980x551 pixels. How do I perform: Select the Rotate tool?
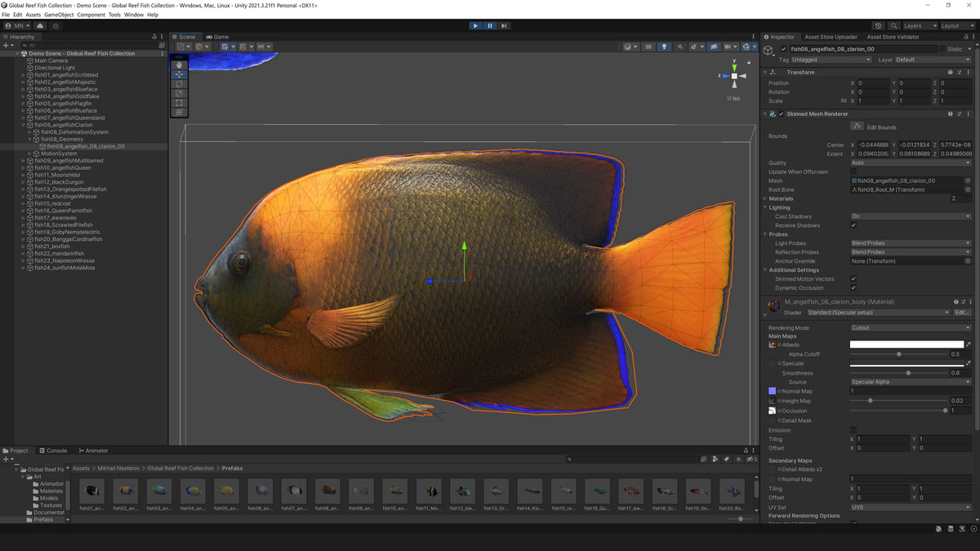pyautogui.click(x=179, y=84)
